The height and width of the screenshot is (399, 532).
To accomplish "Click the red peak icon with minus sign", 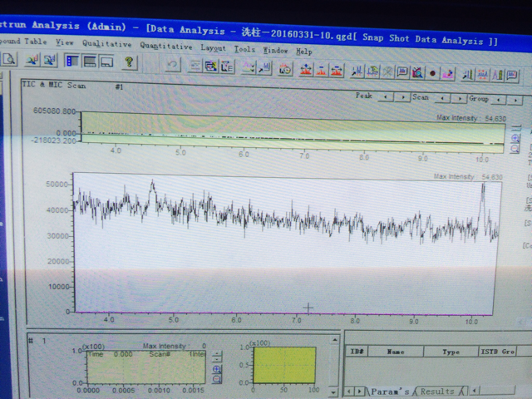I will (322, 70).
